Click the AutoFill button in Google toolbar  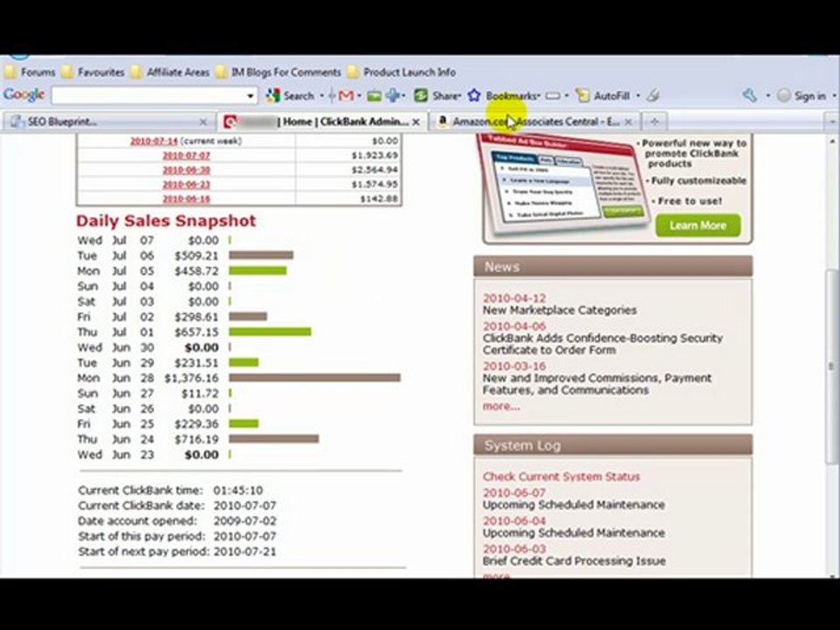click(x=602, y=96)
